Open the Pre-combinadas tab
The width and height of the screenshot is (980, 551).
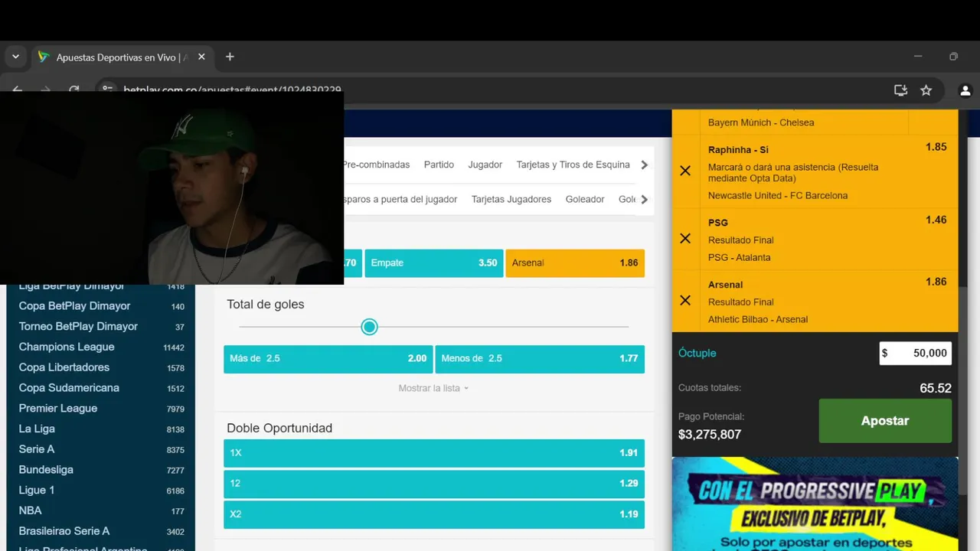click(x=376, y=165)
